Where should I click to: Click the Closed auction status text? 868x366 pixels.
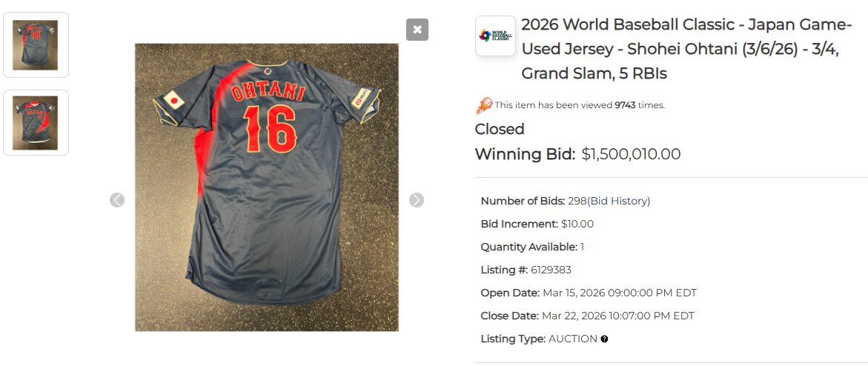click(x=500, y=129)
